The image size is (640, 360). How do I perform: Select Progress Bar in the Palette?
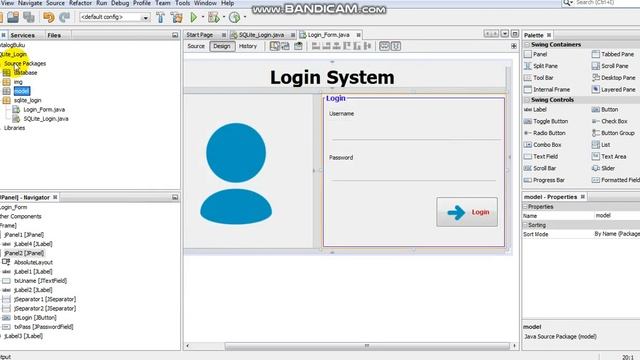[544, 180]
